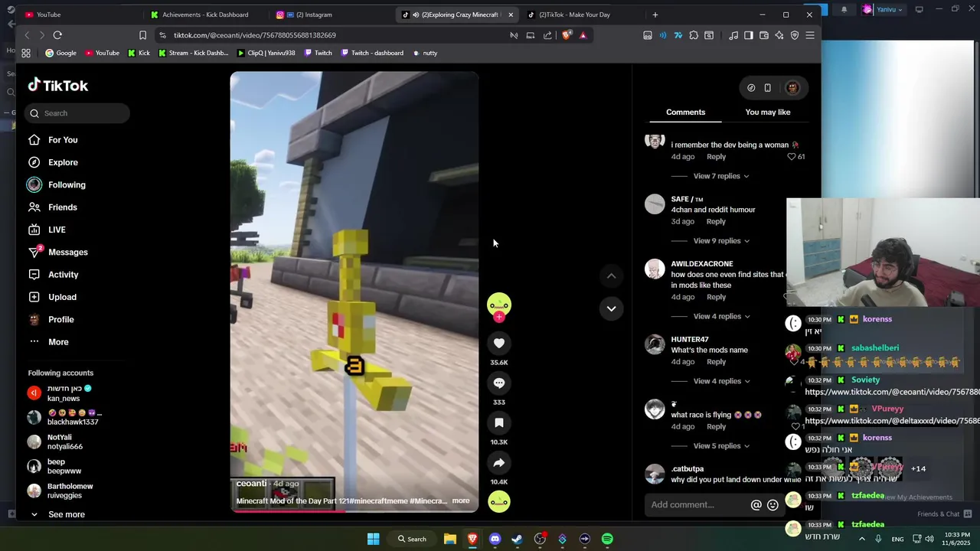Screen dimensions: 980x551
Task: Open the For You feed
Action: coord(63,140)
